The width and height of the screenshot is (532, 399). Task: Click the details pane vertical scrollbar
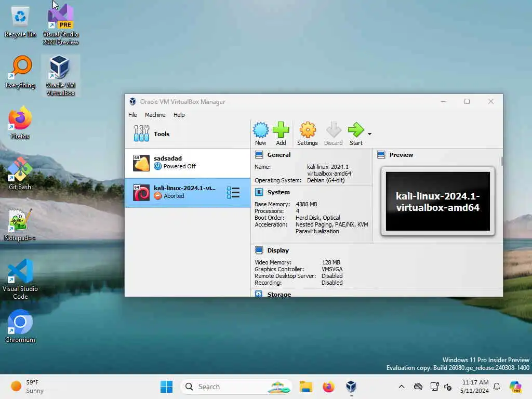(x=501, y=161)
